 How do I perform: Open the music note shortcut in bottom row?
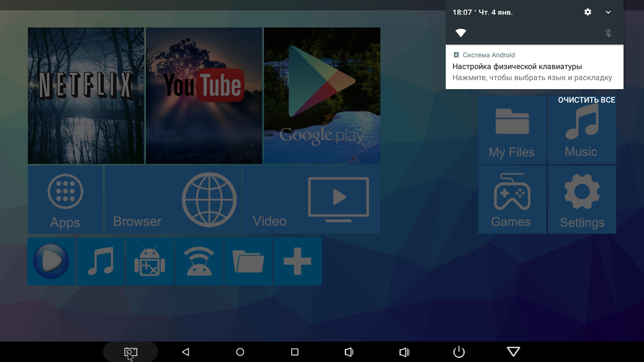(101, 261)
